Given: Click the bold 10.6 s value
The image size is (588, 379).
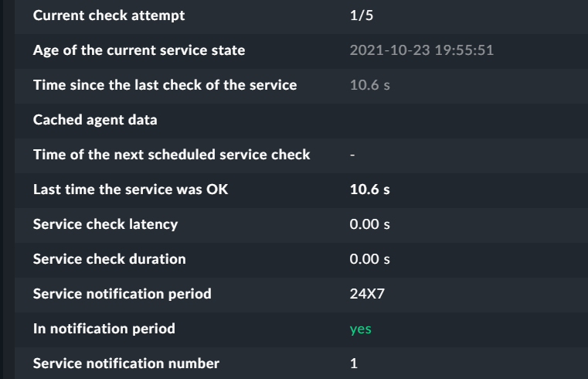Looking at the screenshot, I should click(369, 189).
